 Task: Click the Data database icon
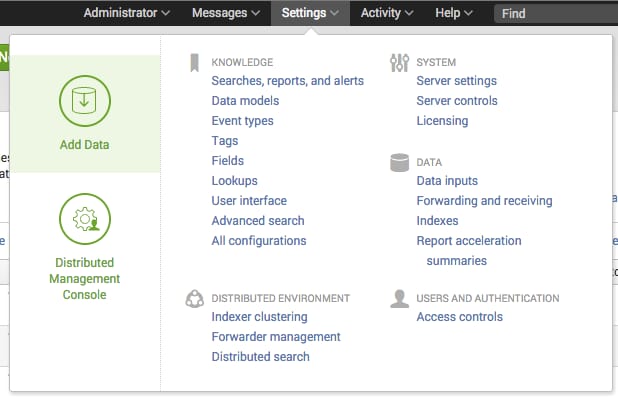point(399,162)
